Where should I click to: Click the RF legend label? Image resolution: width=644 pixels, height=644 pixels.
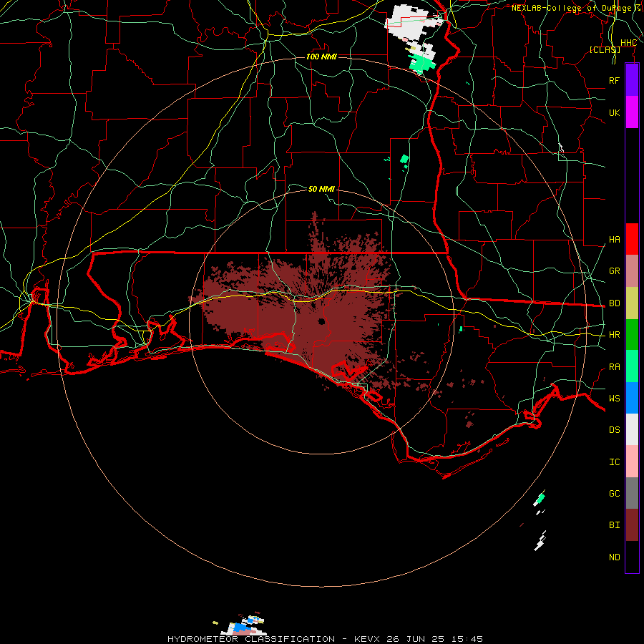point(614,80)
